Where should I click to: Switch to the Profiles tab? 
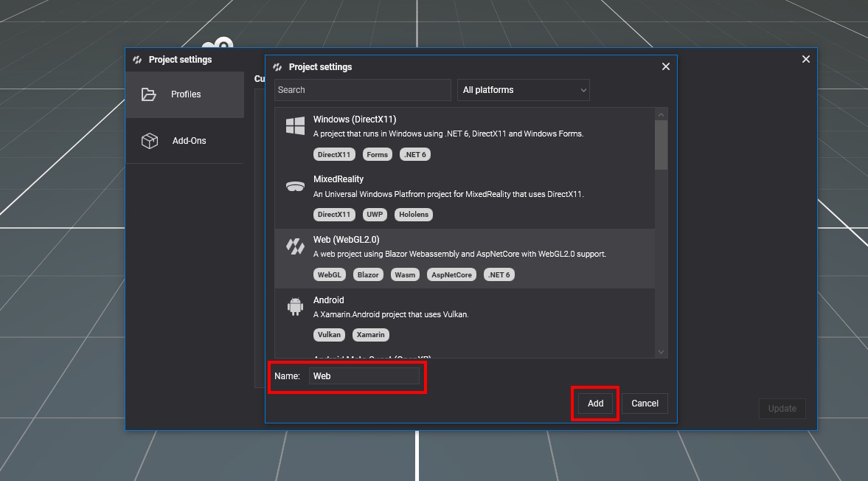pyautogui.click(x=185, y=94)
